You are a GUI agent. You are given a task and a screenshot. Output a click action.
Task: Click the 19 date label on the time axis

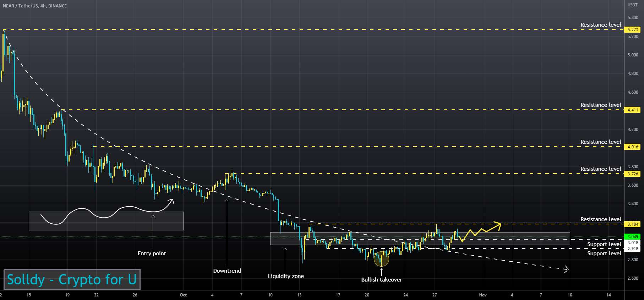pos(67,295)
